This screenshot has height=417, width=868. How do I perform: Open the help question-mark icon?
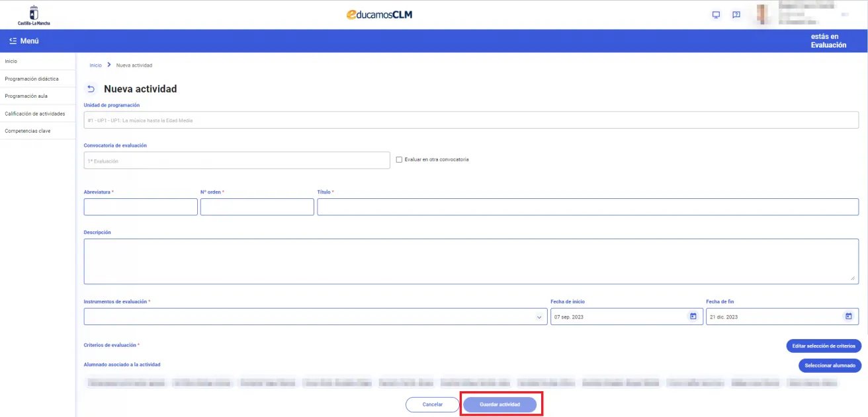tap(736, 15)
